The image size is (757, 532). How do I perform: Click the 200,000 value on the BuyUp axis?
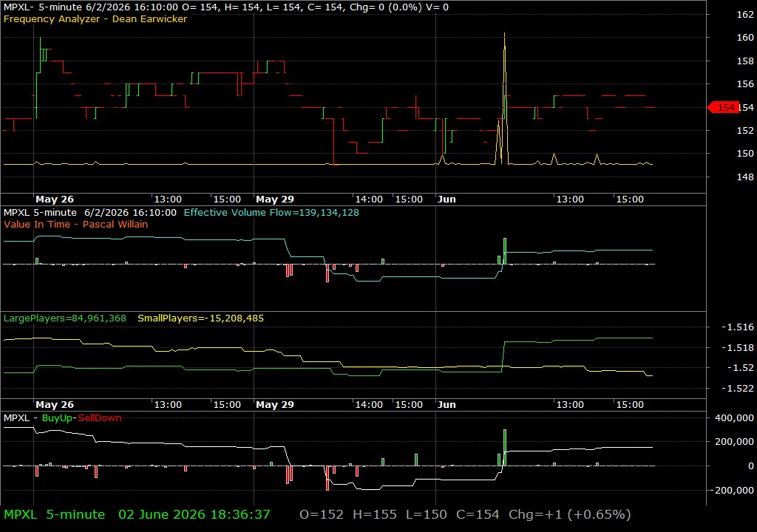734,441
